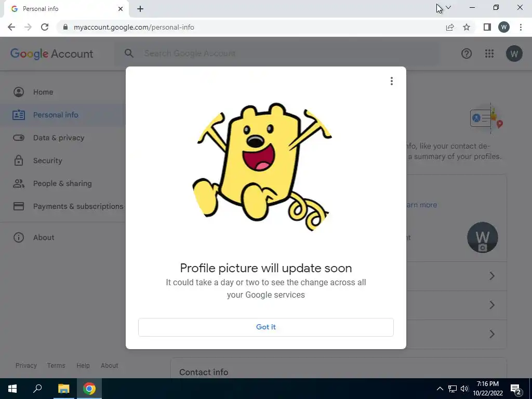Click the padlock site info icon
Screen dimensions: 532x399
(x=65, y=27)
